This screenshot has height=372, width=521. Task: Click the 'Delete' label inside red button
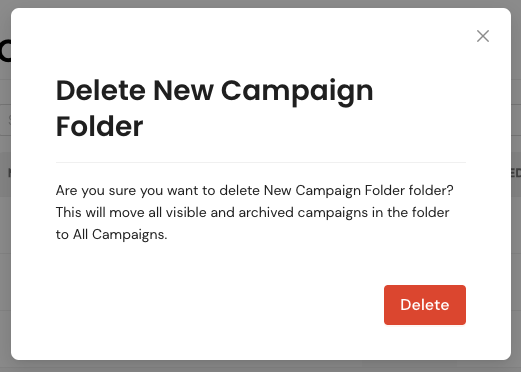pos(425,305)
